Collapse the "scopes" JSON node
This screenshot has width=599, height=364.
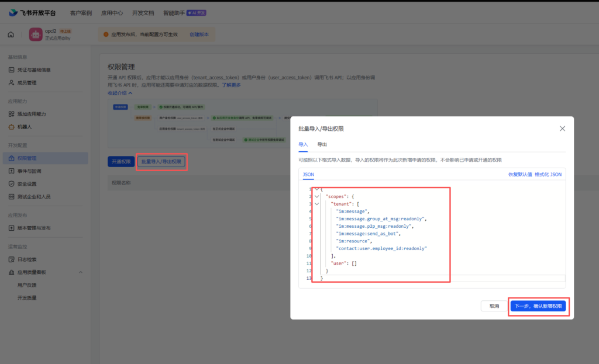(316, 196)
